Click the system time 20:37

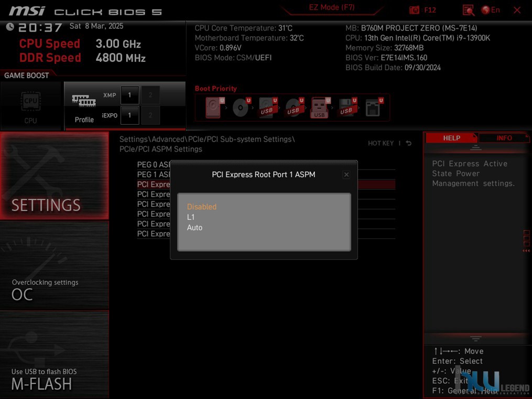[x=40, y=27]
